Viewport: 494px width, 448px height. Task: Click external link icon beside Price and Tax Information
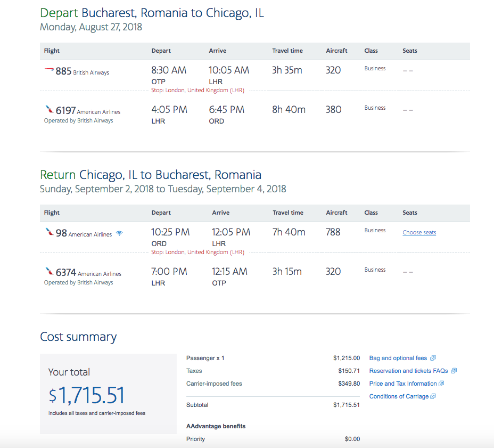(441, 384)
